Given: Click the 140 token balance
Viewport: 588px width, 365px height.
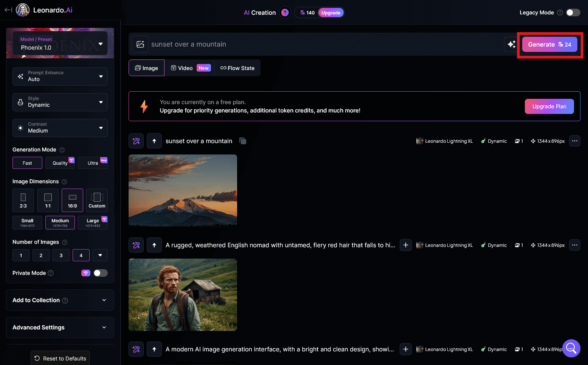Looking at the screenshot, I should click(307, 12).
